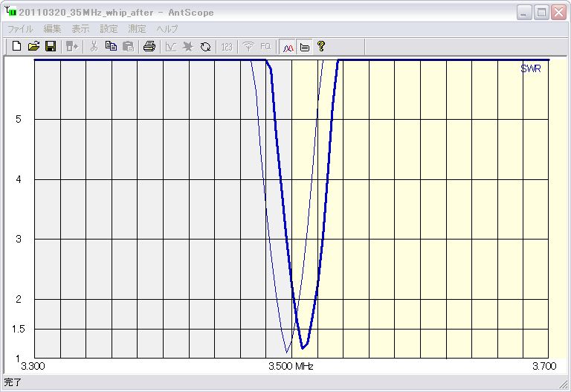Viewport: 571px width, 392px height.
Task: Click the 1.5 SWR axis label
Action: tap(18, 329)
